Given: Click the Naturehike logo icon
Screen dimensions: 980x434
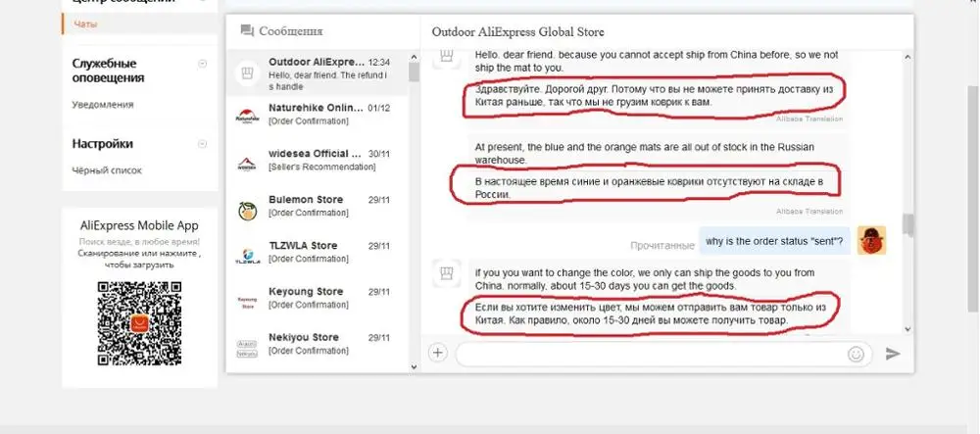Looking at the screenshot, I should (247, 116).
